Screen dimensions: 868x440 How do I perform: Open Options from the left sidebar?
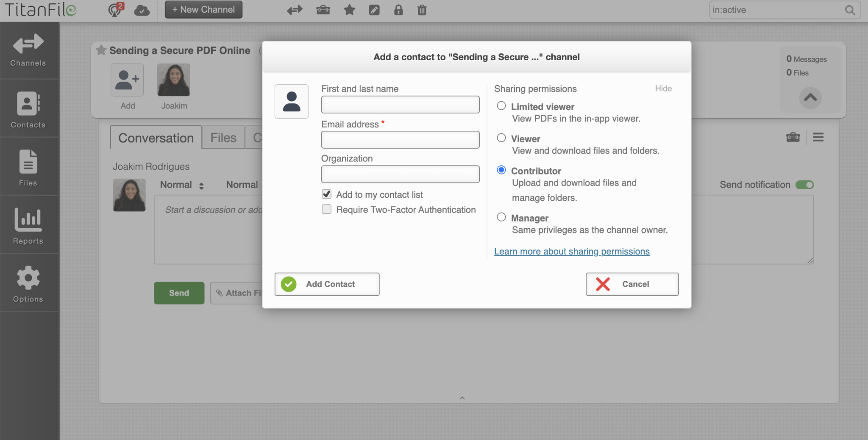28,283
